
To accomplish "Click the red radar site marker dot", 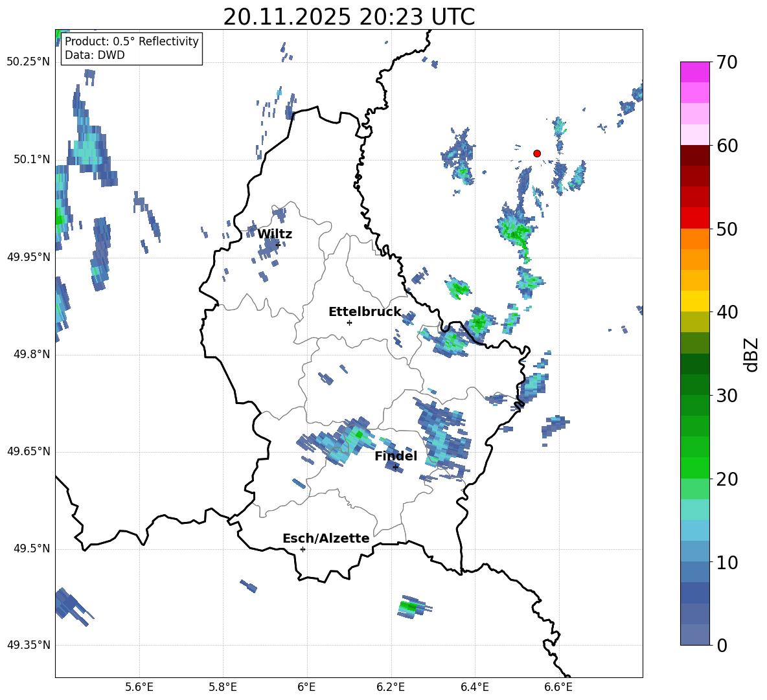I will click(x=536, y=153).
